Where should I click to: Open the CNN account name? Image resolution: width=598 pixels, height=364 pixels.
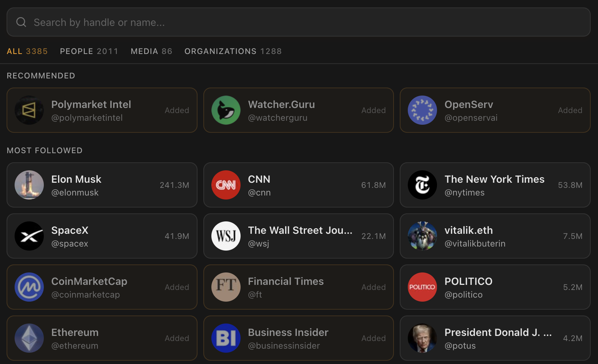tap(259, 179)
